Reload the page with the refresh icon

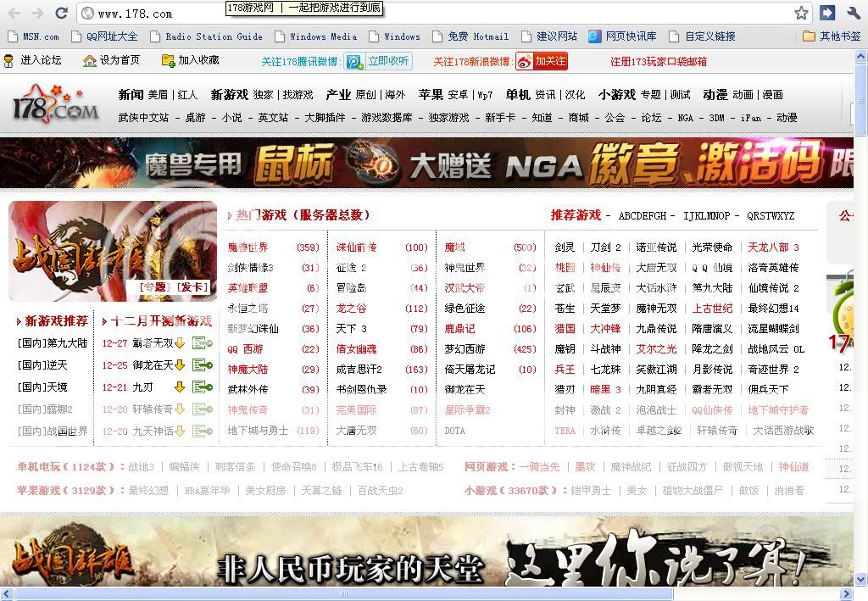tap(61, 14)
